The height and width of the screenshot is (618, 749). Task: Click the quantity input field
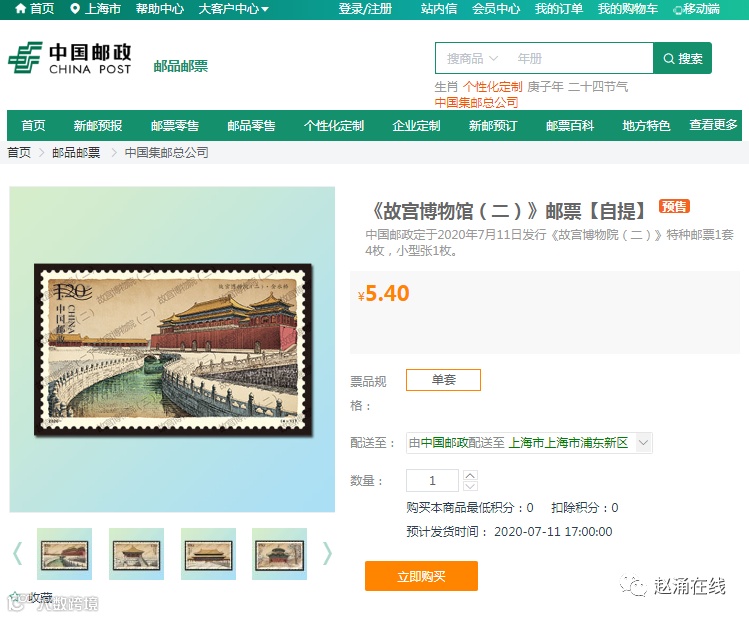432,480
